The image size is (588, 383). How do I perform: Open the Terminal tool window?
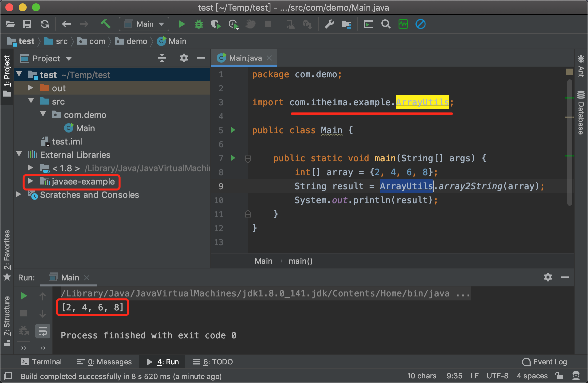(42, 362)
